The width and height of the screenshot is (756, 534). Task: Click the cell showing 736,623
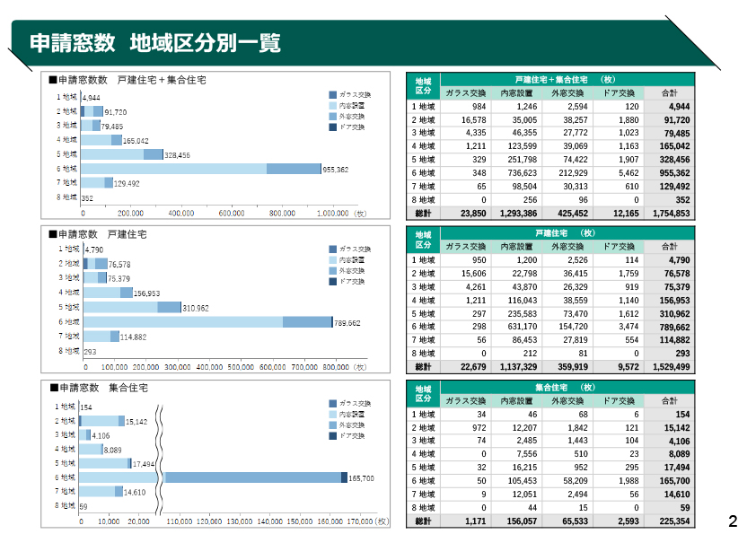[518, 173]
